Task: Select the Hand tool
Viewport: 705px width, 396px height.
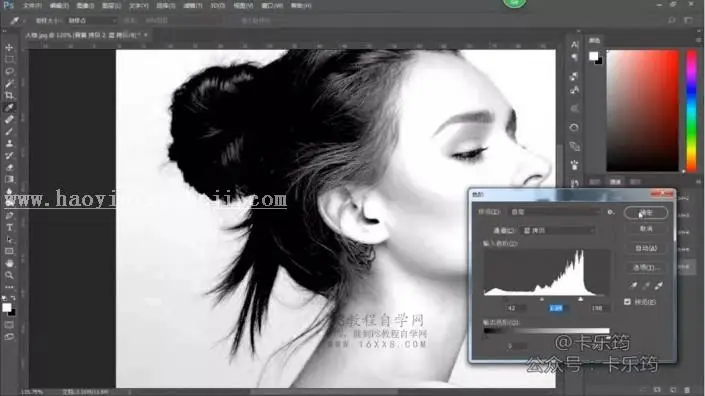Action: (9, 263)
